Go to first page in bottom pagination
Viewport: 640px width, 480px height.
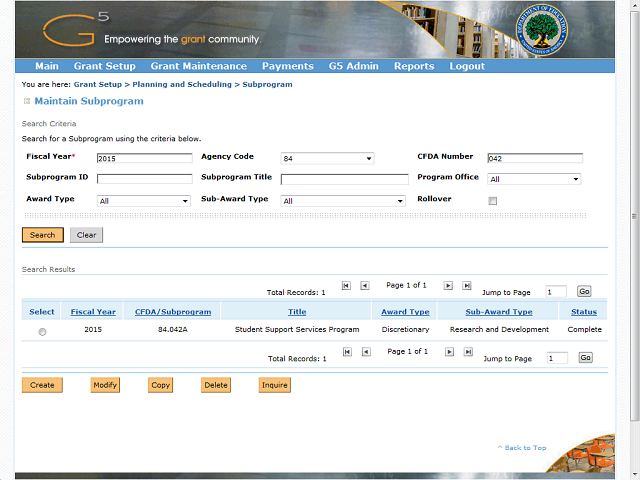[x=346, y=352]
